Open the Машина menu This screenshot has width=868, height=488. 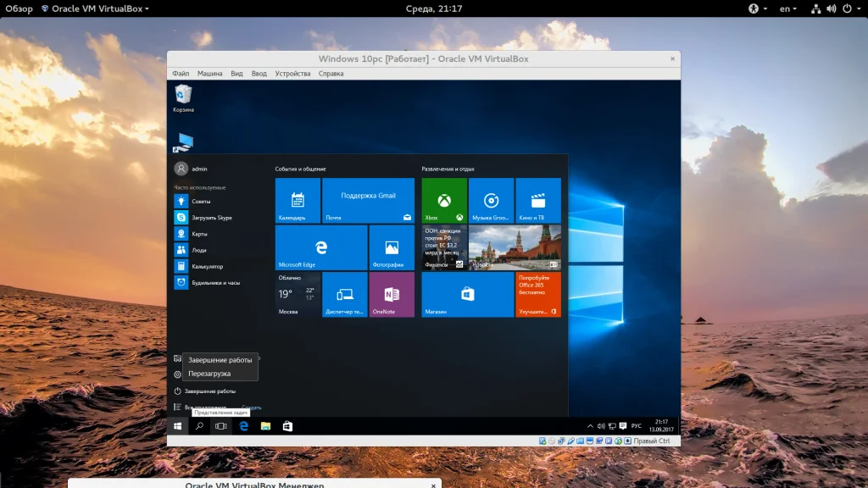209,74
